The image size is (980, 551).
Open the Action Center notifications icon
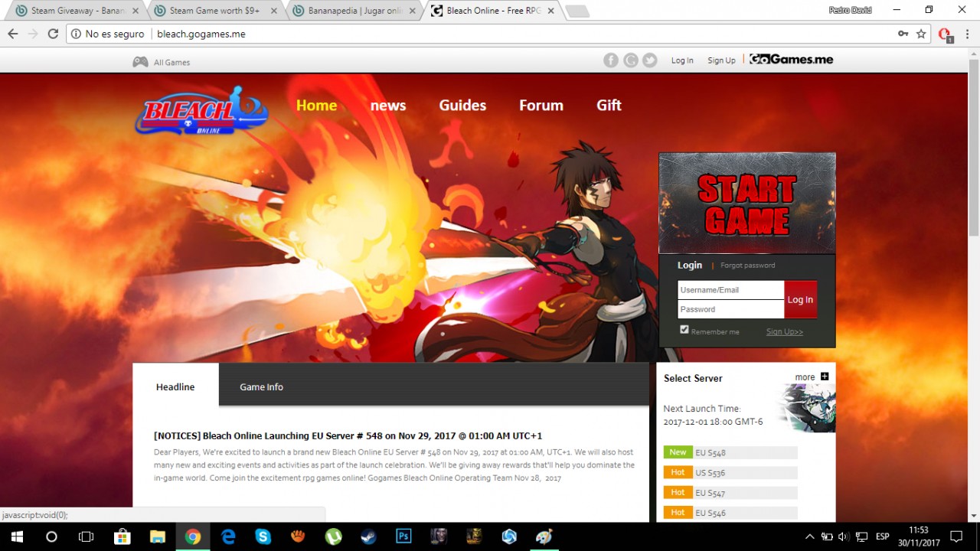(955, 536)
